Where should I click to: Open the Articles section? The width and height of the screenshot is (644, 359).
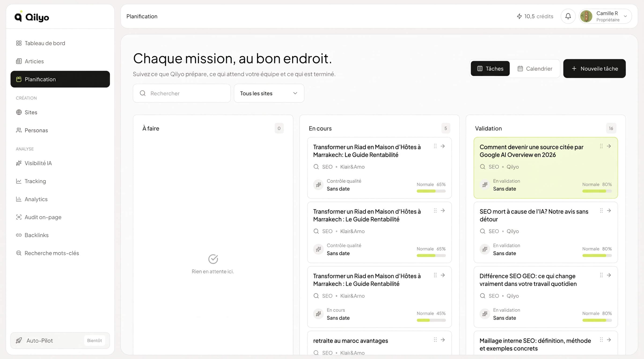(60, 61)
